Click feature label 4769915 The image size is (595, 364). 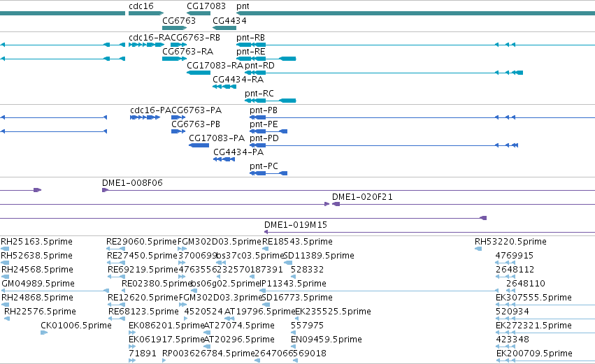[x=515, y=256]
